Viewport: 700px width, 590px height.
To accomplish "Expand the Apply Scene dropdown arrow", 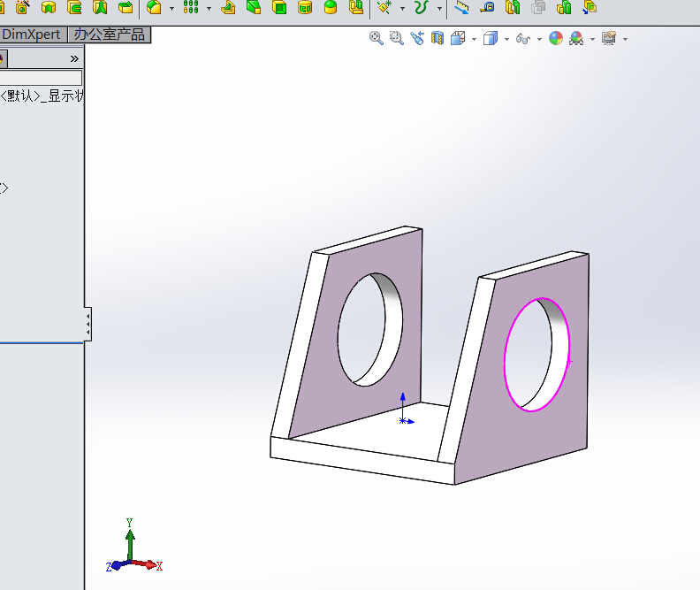I will [x=592, y=39].
